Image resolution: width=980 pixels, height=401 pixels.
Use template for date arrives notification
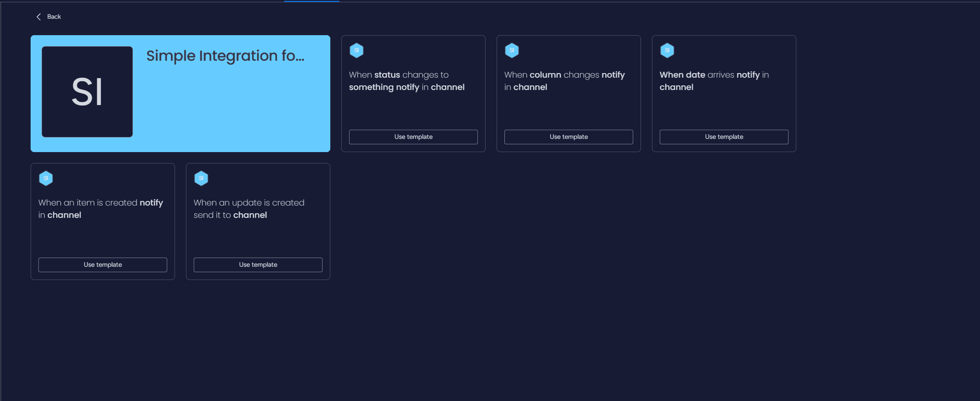(x=724, y=137)
